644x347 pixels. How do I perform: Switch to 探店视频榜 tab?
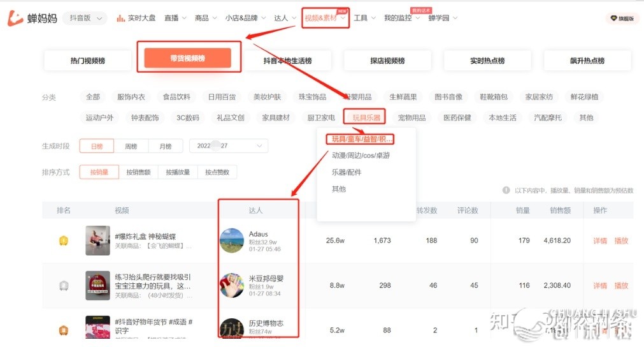pos(387,61)
